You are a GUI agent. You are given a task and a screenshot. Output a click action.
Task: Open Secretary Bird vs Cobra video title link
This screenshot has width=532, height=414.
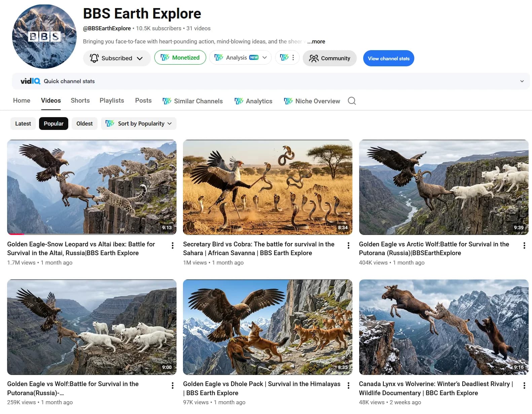(x=259, y=248)
